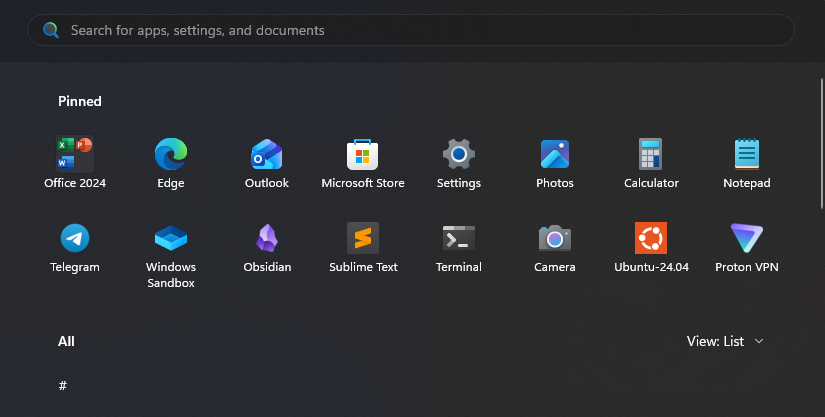Launch Proton VPN

747,239
